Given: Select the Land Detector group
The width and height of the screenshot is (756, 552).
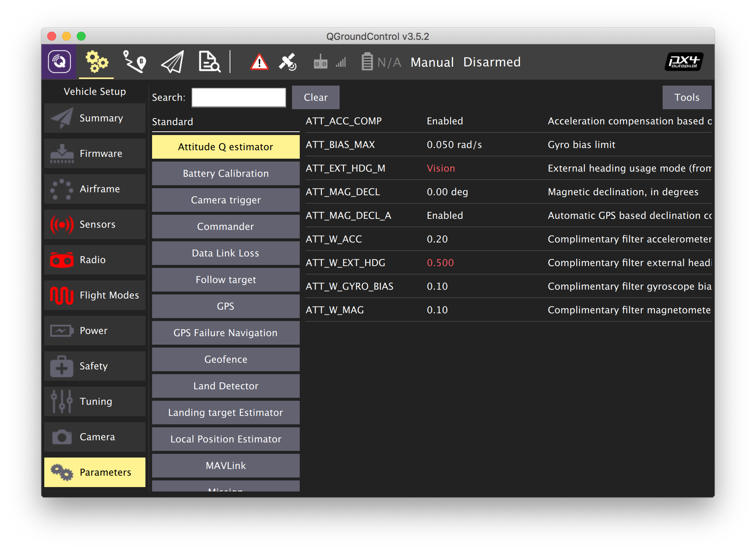Looking at the screenshot, I should point(226,386).
